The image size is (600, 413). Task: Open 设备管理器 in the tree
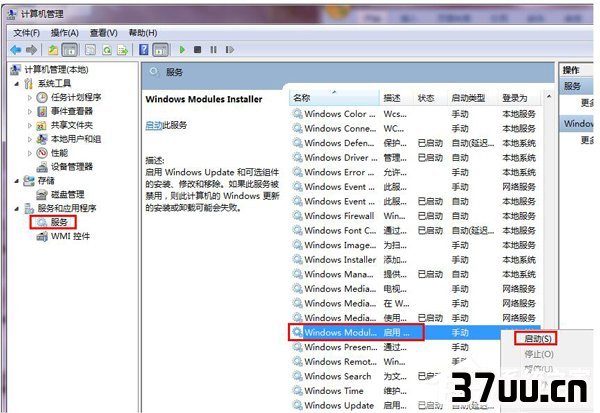(72, 167)
